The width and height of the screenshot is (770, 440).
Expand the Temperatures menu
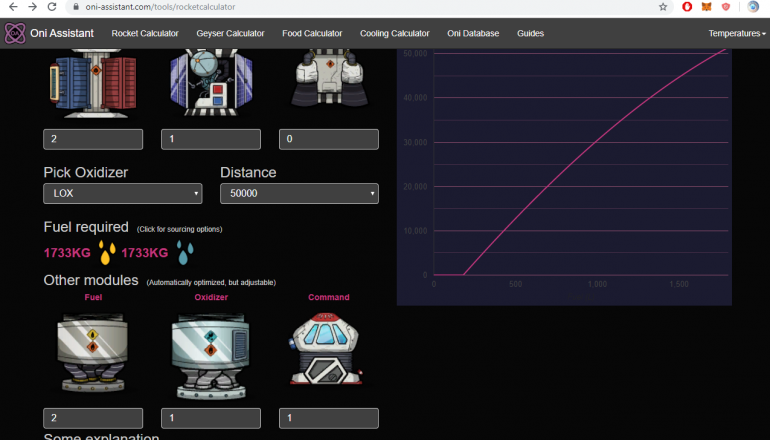(x=737, y=33)
